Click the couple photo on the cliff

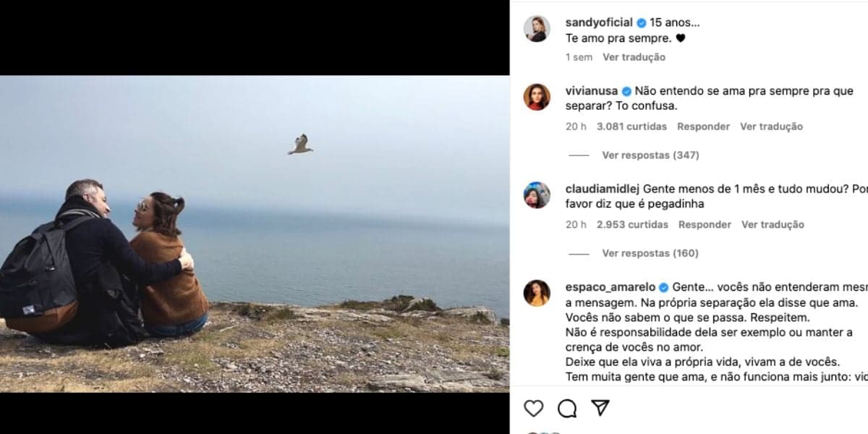[255, 234]
